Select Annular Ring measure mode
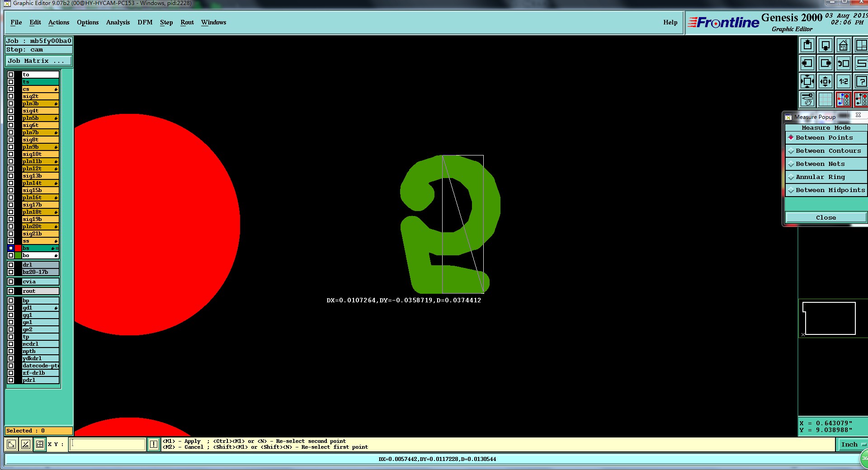Screen dimensions: 868x470 click(826, 177)
